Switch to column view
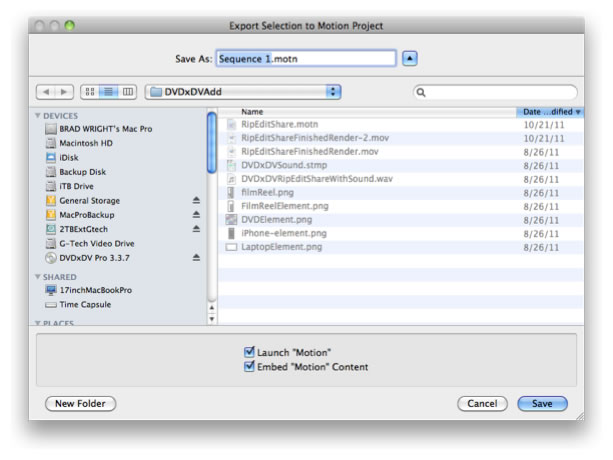The image size is (613, 460). [127, 92]
